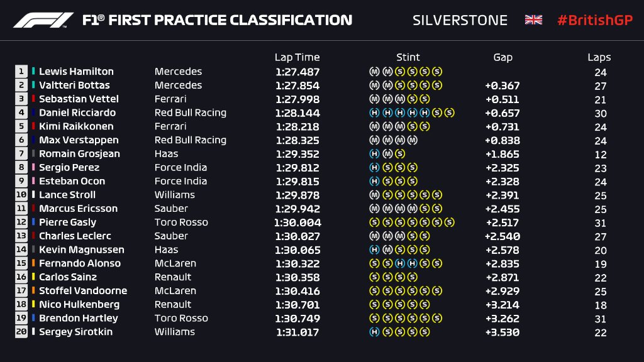Open the #BritishGP hashtag

pos(594,20)
